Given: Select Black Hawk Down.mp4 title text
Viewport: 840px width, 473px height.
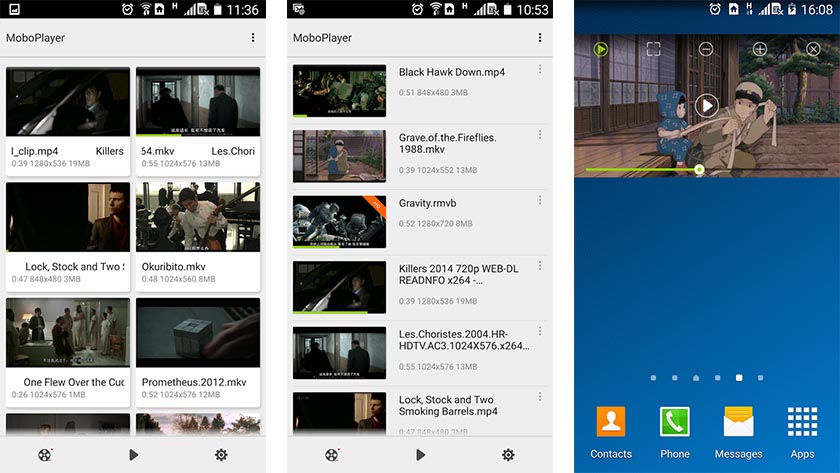Looking at the screenshot, I should (452, 72).
